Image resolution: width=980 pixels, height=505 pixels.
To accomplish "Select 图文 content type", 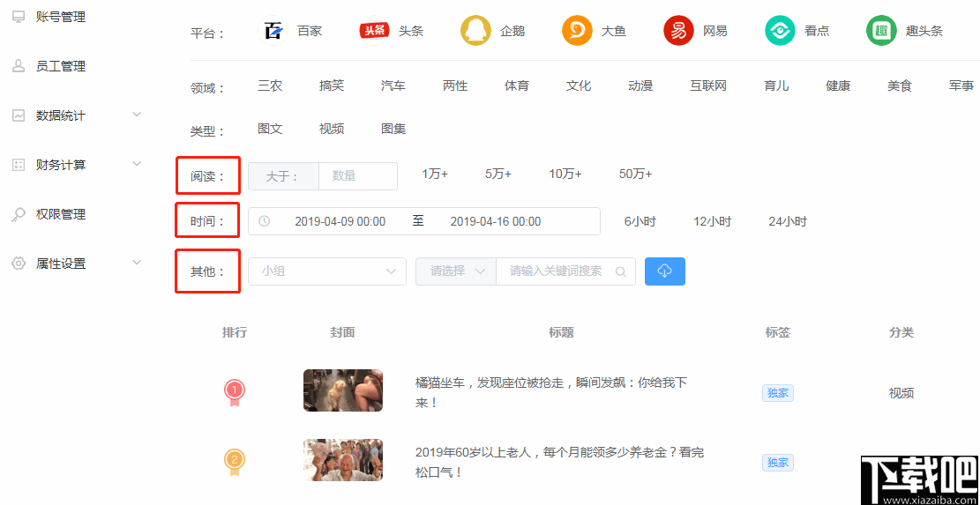I will point(270,130).
